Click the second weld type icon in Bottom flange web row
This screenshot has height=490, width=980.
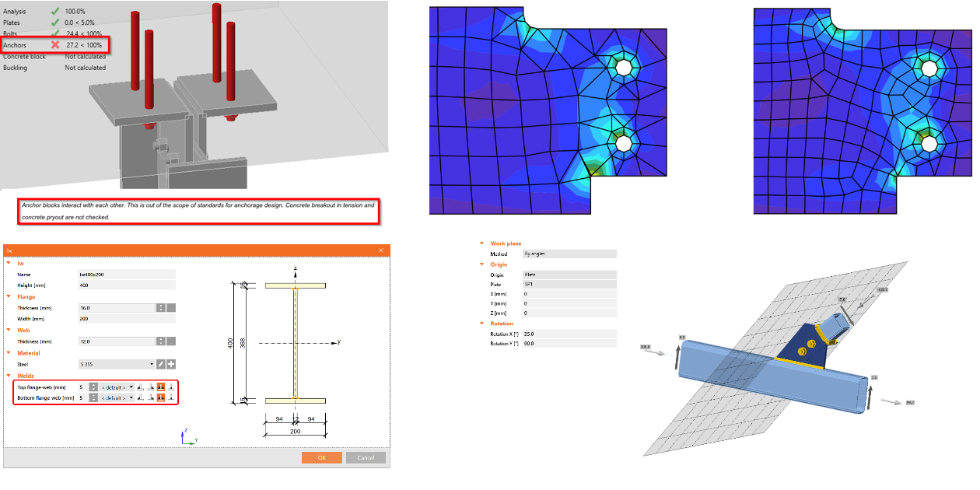coord(151,397)
